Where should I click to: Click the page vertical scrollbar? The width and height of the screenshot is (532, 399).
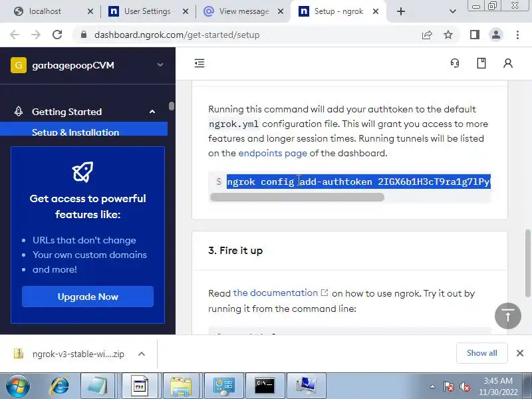(x=527, y=263)
